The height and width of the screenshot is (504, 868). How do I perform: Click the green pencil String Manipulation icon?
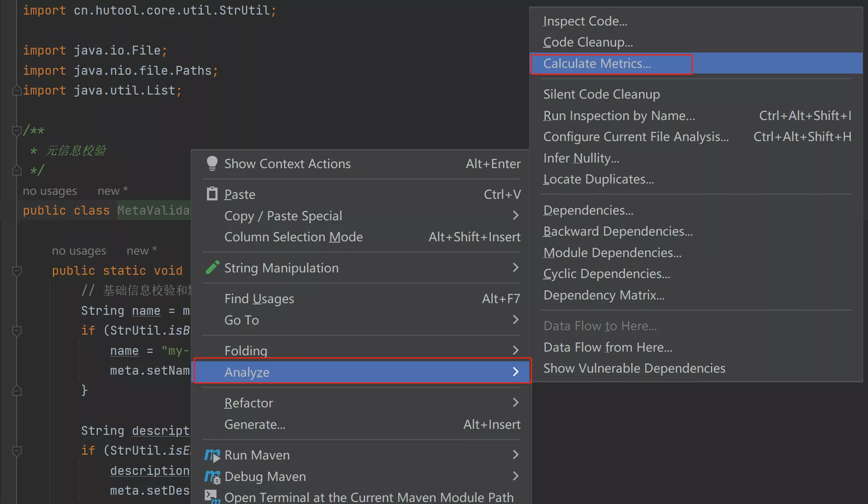point(212,267)
